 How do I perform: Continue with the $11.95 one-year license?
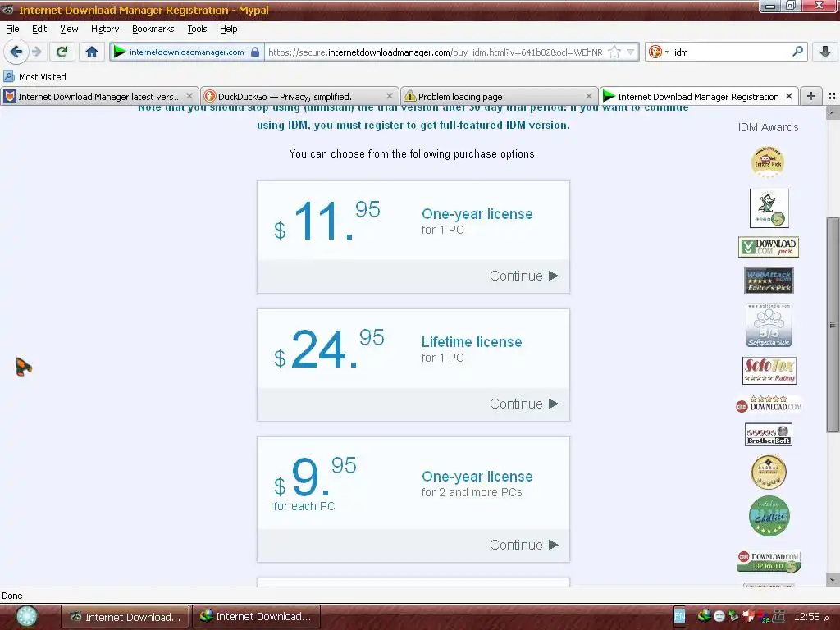(523, 276)
